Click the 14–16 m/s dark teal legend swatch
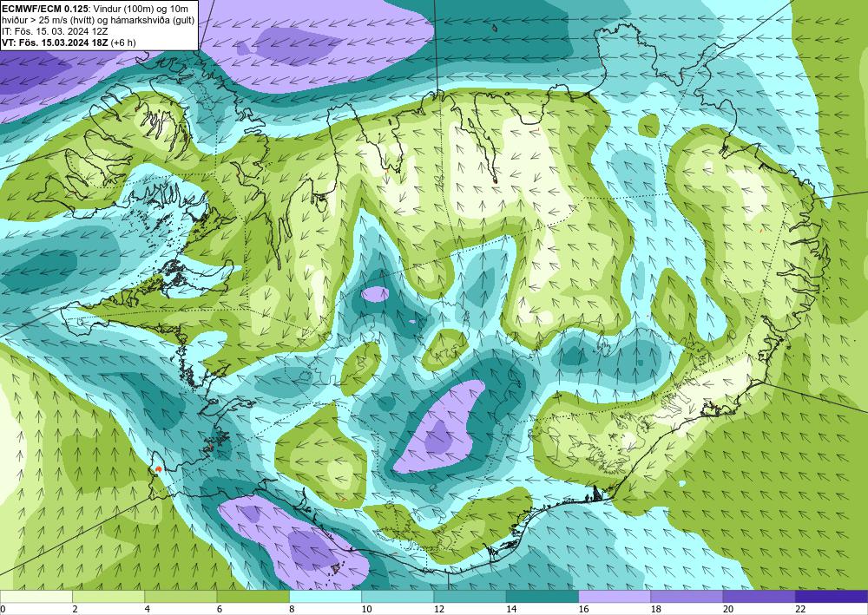The image size is (868, 615). coord(542,596)
